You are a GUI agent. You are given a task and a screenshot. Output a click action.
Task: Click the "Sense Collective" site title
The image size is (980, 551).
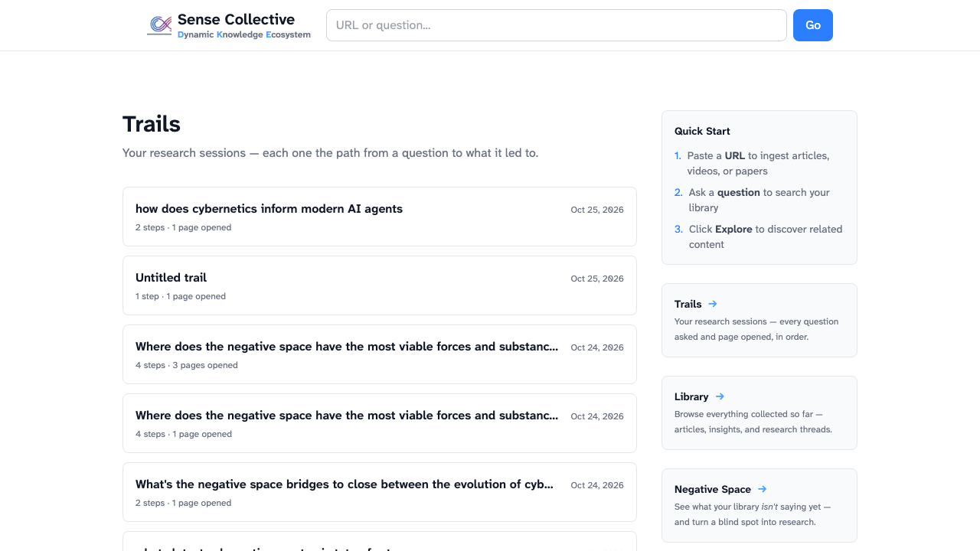pos(236,19)
